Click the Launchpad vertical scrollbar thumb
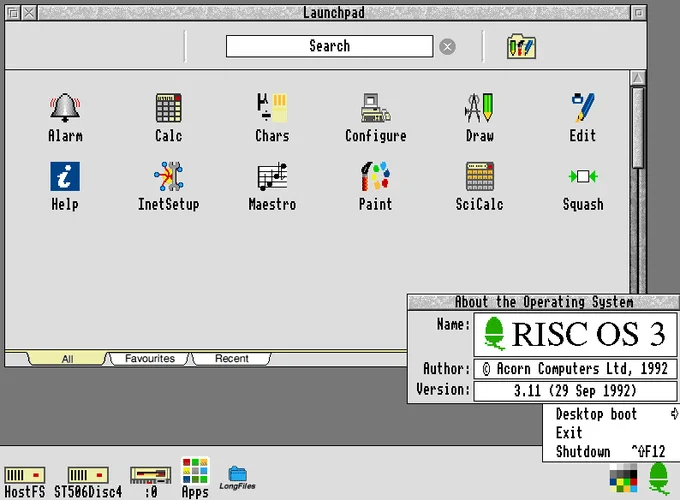Viewport: 680px width, 500px height. pos(638,128)
